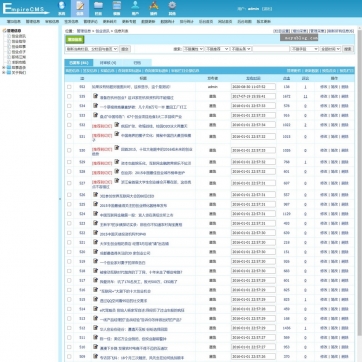The image size is (362, 362).
Task: Click the publish time field in row 552
Action: [x=253, y=87]
